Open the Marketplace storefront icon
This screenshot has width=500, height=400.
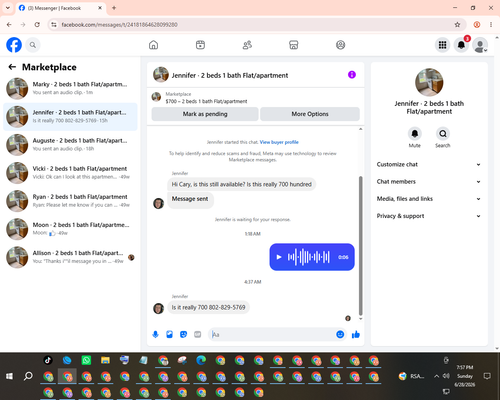click(294, 45)
